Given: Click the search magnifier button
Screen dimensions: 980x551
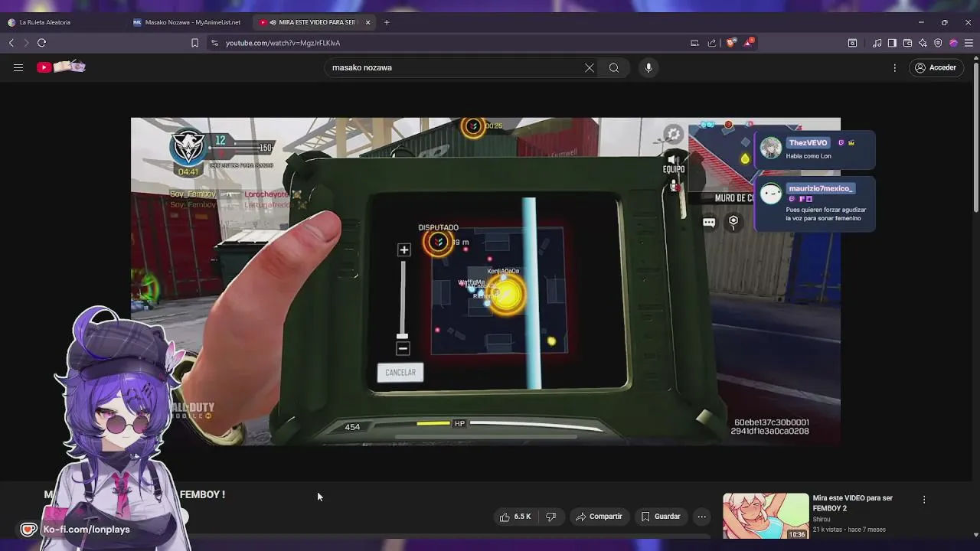Looking at the screenshot, I should point(614,67).
